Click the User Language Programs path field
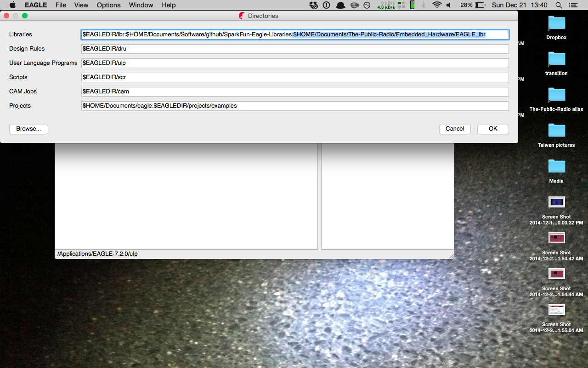The height and width of the screenshot is (368, 588). point(295,63)
